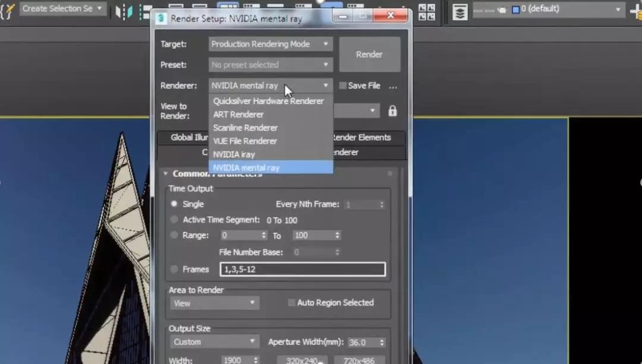Click the Width value field
Image resolution: width=642 pixels, height=364 pixels.
pos(237,360)
